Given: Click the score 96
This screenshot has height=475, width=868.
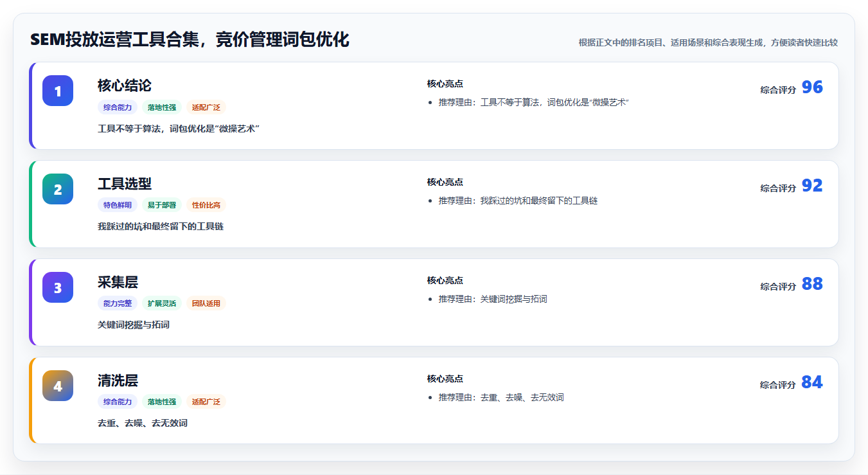Looking at the screenshot, I should point(812,87).
